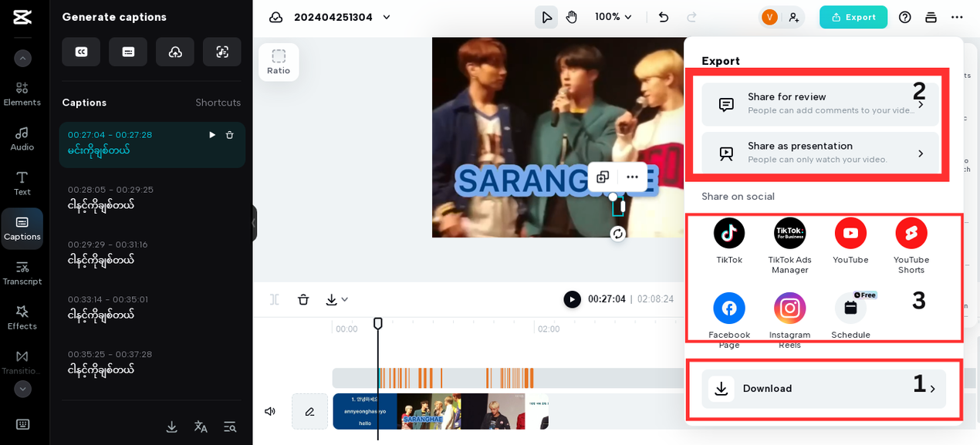
Task: Delete the 00:27:04 caption with trash icon
Action: (229, 135)
